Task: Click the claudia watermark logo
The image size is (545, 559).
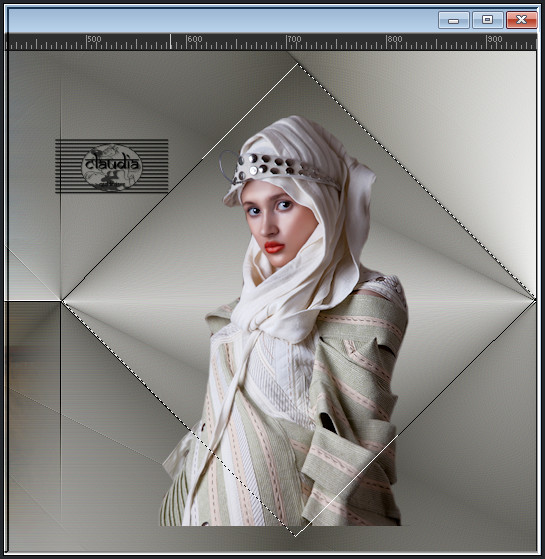Action: pyautogui.click(x=112, y=166)
